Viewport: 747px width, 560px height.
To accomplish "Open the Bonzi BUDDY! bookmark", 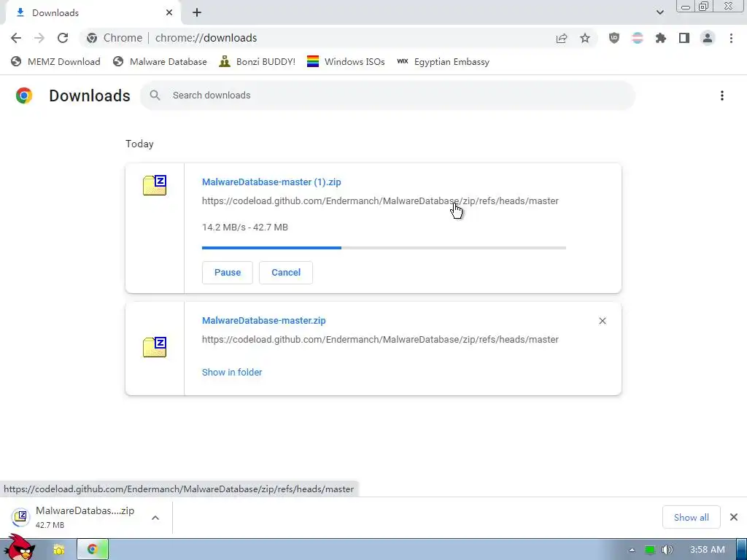I will click(x=258, y=62).
